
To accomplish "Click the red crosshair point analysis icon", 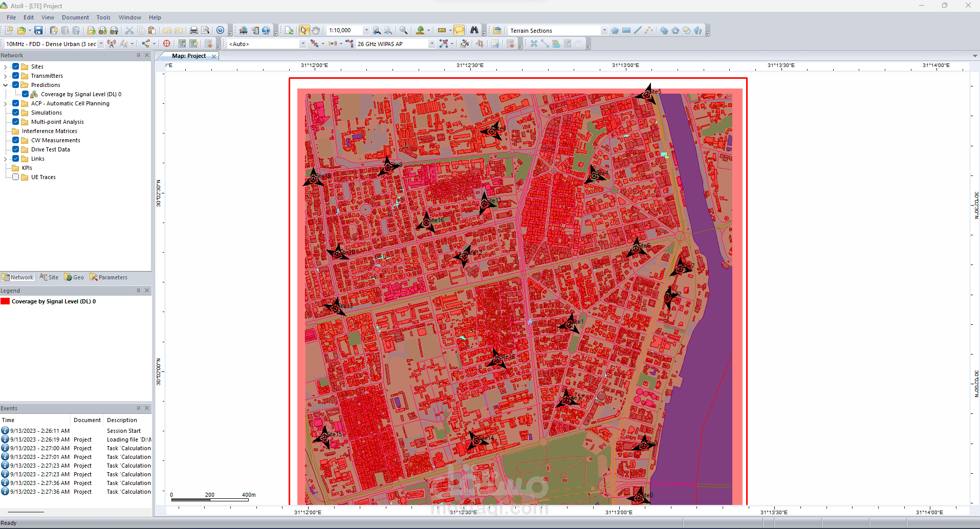I will coord(167,44).
